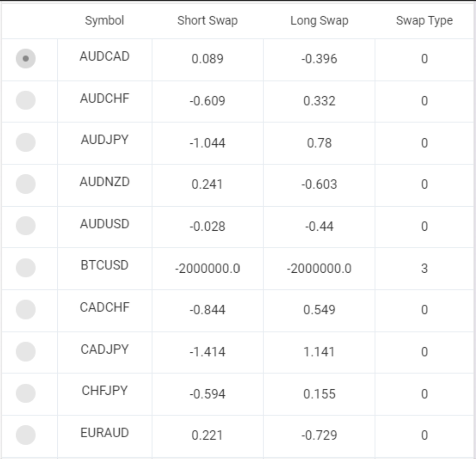Pick the CHFJPY radio button
The height and width of the screenshot is (459, 476).
(x=25, y=393)
